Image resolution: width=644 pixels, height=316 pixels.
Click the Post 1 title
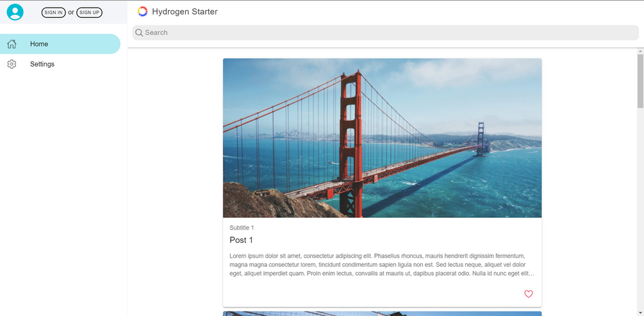coord(241,240)
